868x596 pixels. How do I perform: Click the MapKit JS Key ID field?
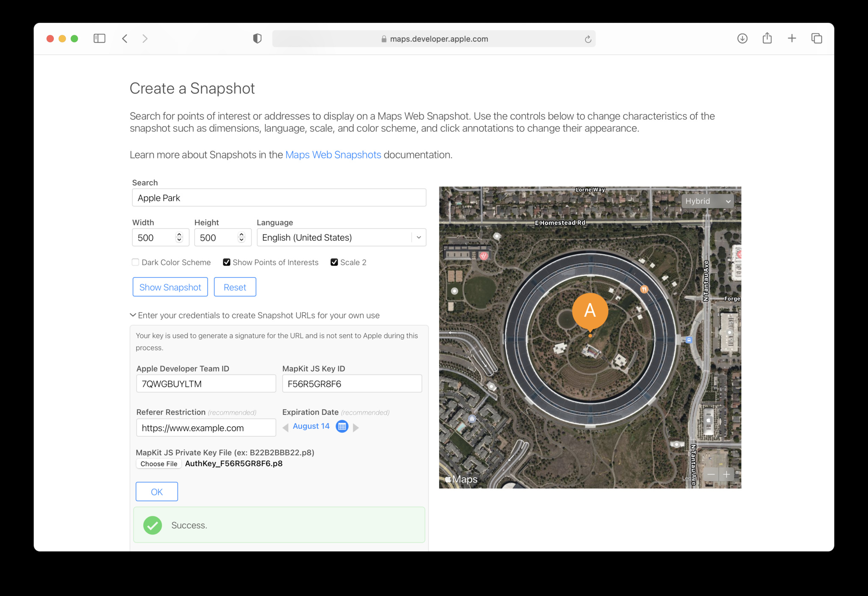[x=352, y=384]
